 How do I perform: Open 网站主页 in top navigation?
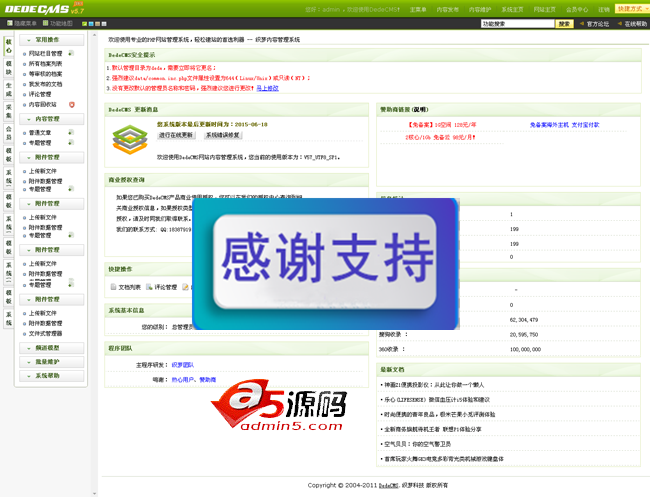tap(545, 9)
